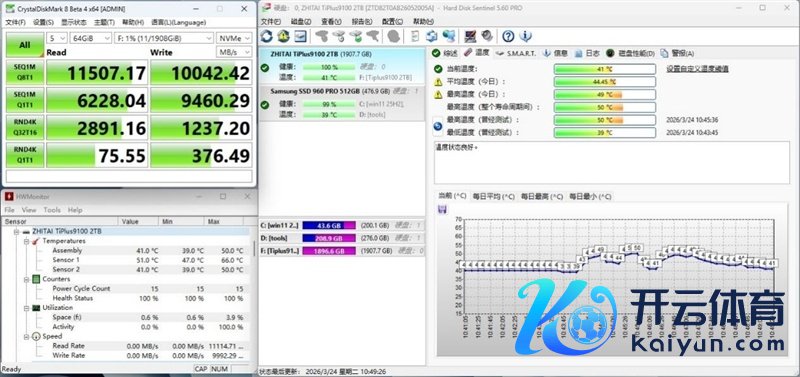Click the blue cube arrows icon in toolbar
This screenshot has height=377, width=800.
(432, 36)
